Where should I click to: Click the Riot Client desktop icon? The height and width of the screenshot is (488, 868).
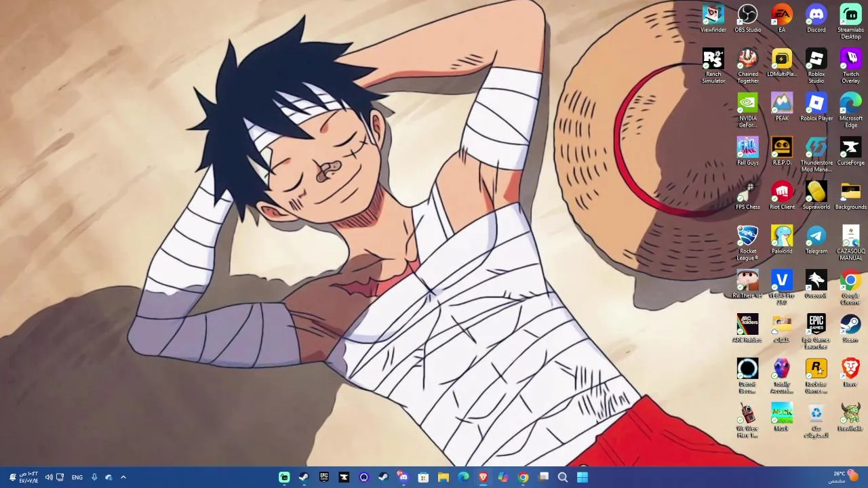pyautogui.click(x=782, y=195)
